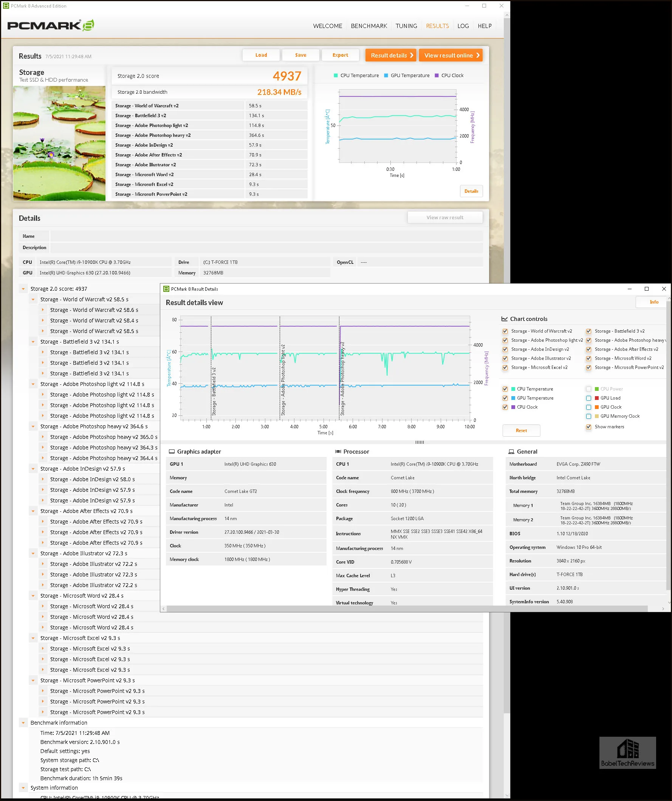This screenshot has width=672, height=801.
Task: Toggle Show markers checkbox
Action: click(588, 427)
